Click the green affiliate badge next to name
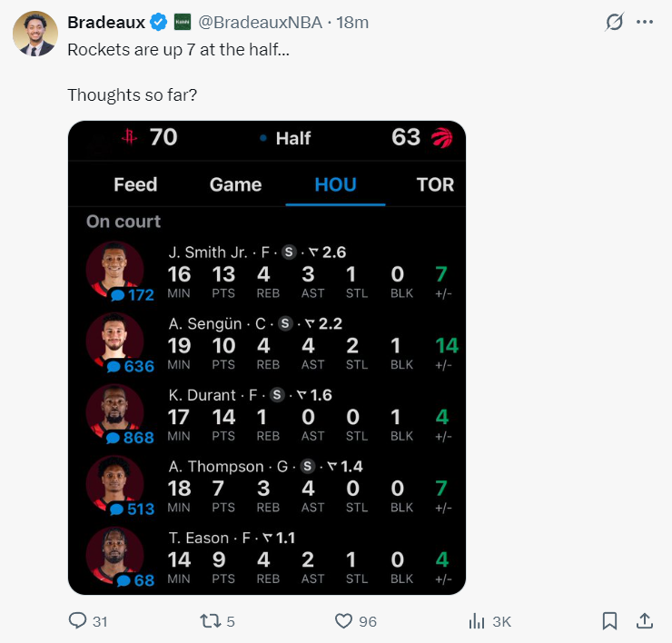This screenshot has height=643, width=672. point(182,22)
